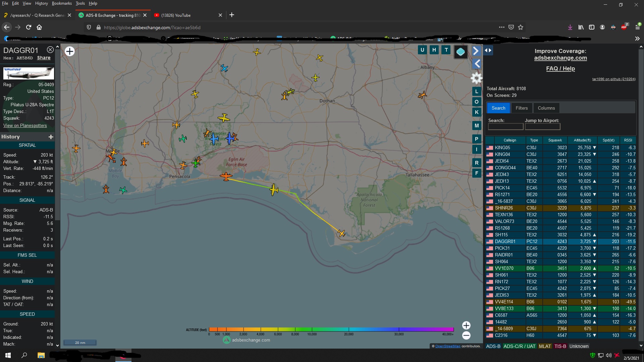
Task: Close the DAGGR01 aircraft info panel
Action: pos(50,50)
